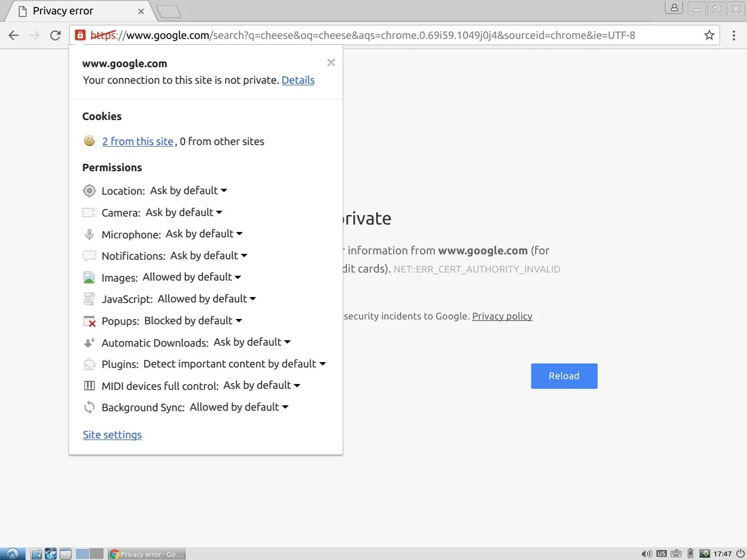This screenshot has width=747, height=560.
Task: Reload page using toolbar refresh icon
Action: point(55,35)
